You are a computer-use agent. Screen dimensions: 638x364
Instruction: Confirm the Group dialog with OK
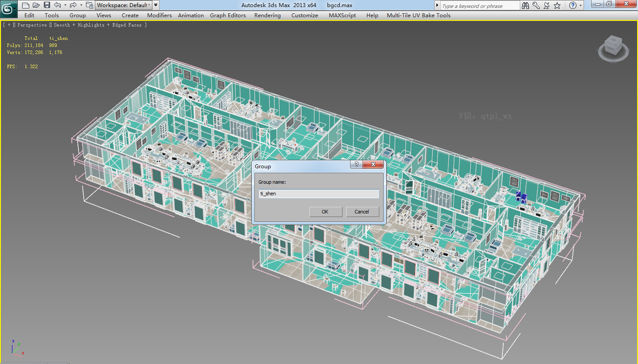tap(325, 212)
